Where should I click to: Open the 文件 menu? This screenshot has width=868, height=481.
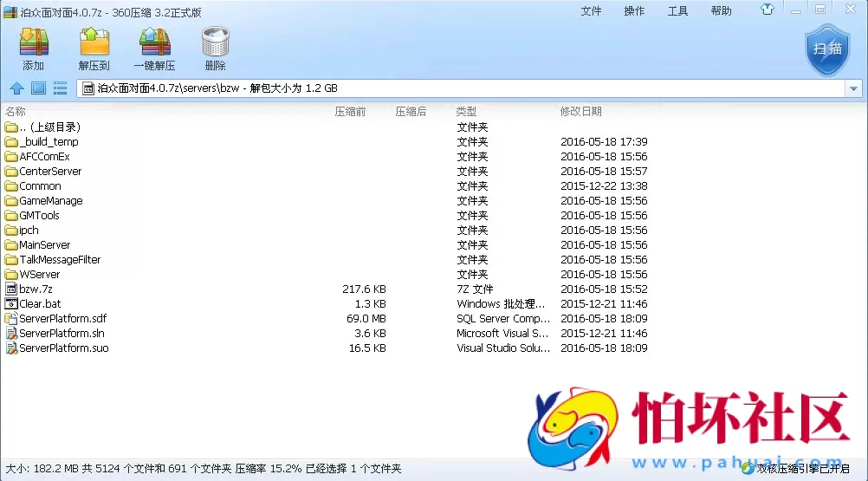pos(591,11)
